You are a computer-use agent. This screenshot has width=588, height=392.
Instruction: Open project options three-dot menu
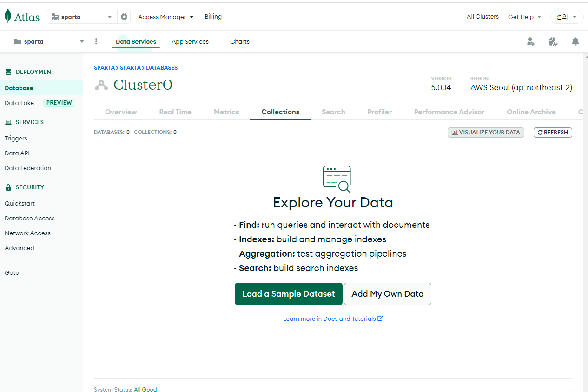96,41
